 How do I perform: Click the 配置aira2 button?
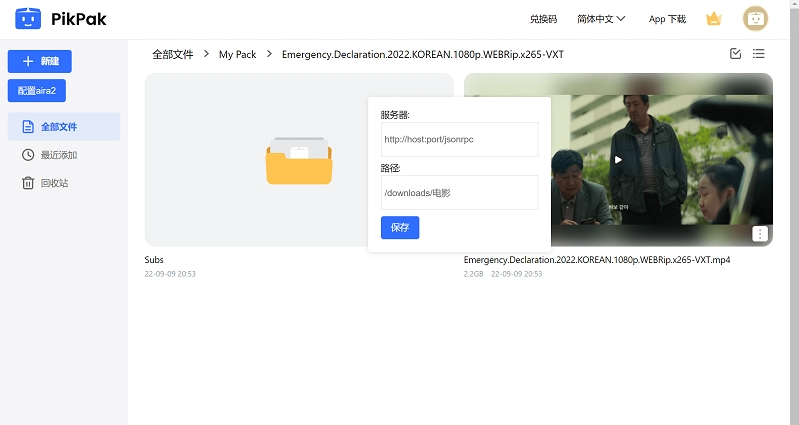[x=37, y=91]
